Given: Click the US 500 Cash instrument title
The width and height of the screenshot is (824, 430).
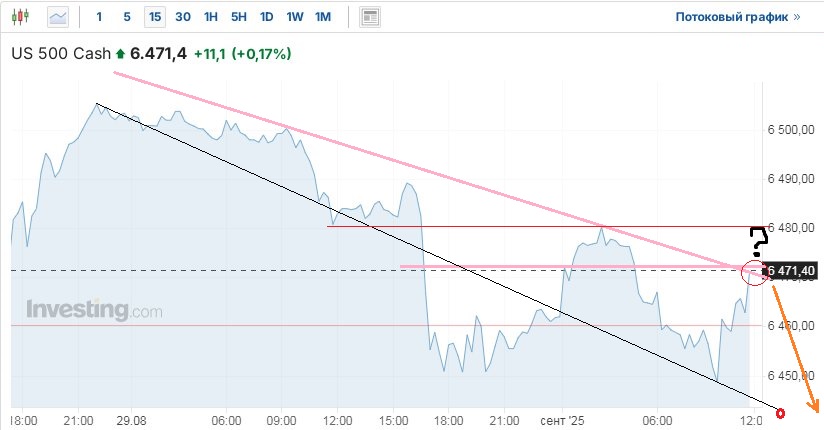Looking at the screenshot, I should click(x=61, y=54).
